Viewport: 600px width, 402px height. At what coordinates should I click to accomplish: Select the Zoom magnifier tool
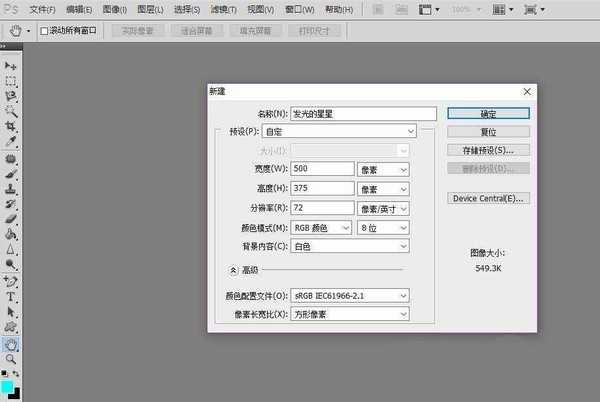pyautogui.click(x=11, y=359)
